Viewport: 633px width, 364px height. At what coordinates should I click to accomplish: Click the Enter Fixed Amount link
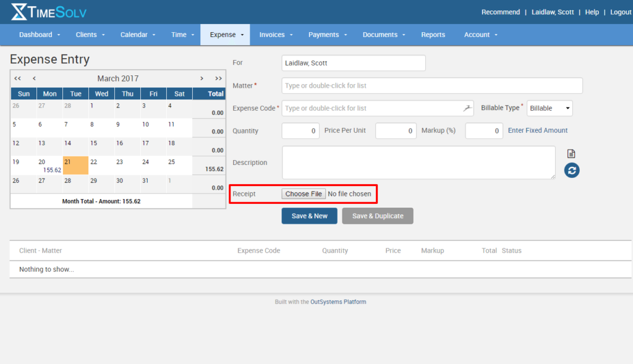[537, 130]
